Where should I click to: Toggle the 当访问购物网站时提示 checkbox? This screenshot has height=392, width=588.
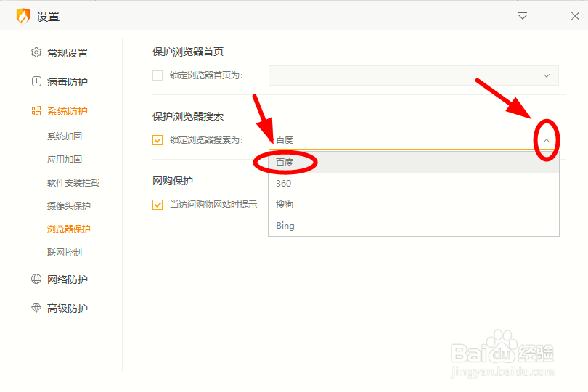[158, 205]
